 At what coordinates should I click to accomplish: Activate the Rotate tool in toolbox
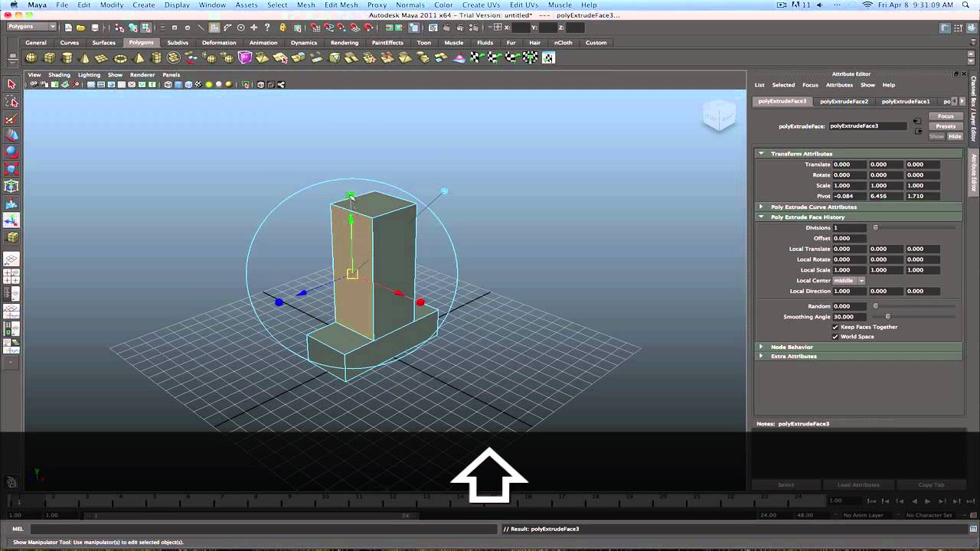pos(11,152)
